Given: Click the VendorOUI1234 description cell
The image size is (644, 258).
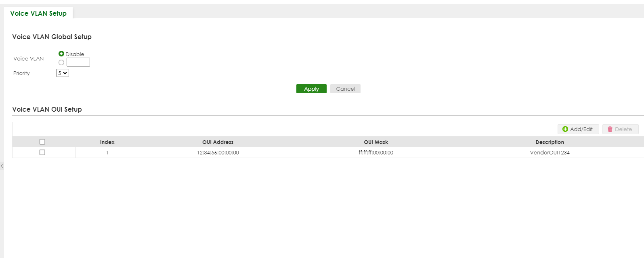Looking at the screenshot, I should 550,152.
